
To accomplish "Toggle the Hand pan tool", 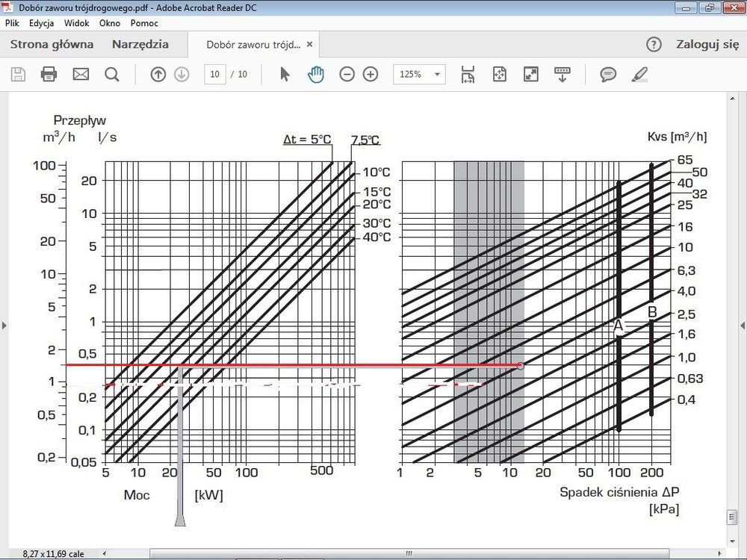I will point(316,74).
